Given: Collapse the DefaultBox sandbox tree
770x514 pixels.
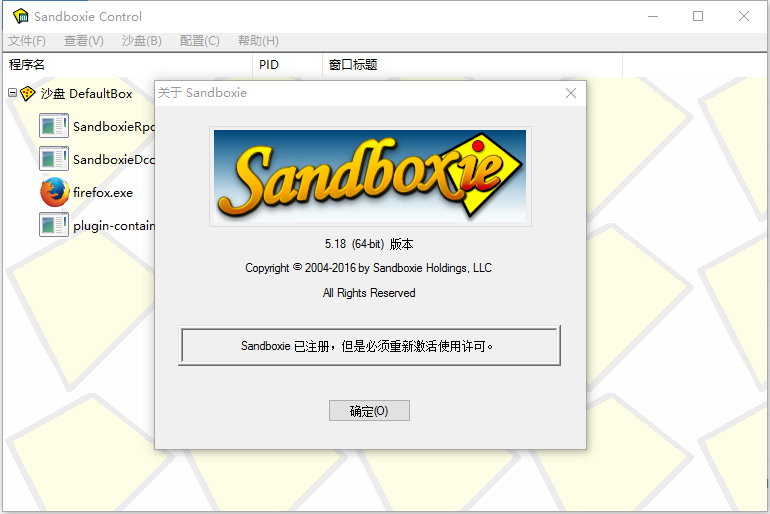Looking at the screenshot, I should point(12,92).
